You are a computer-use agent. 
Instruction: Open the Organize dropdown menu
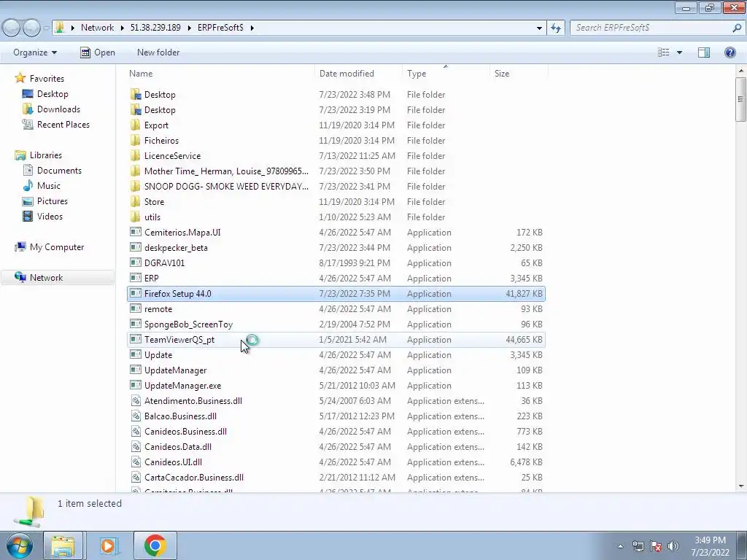pos(35,52)
